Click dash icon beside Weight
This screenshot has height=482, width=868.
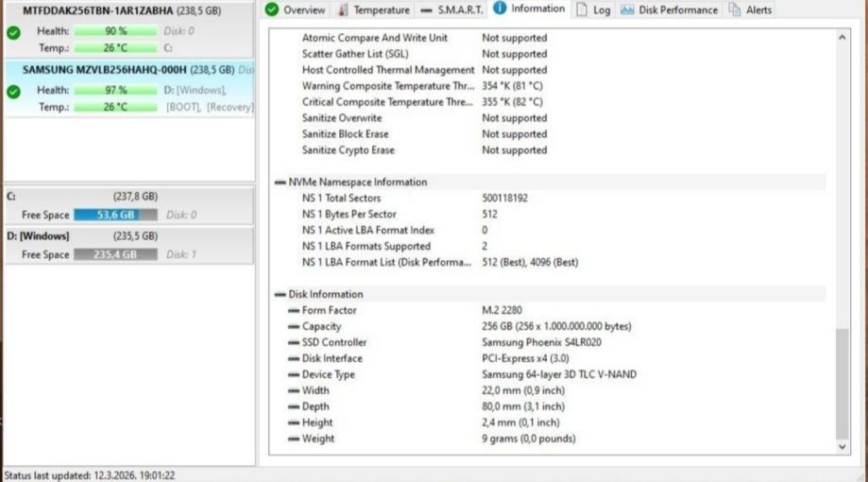[x=294, y=439]
